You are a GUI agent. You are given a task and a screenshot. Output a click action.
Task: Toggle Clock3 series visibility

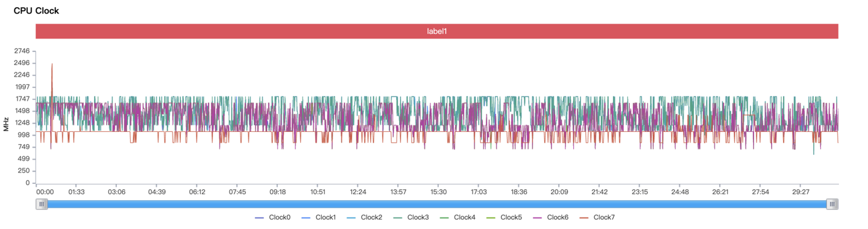[410, 218]
